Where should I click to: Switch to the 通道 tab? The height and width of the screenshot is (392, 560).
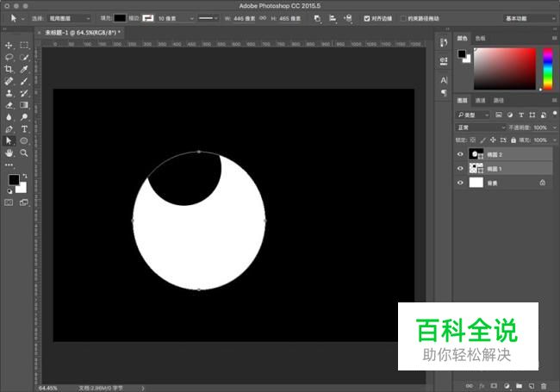(480, 100)
